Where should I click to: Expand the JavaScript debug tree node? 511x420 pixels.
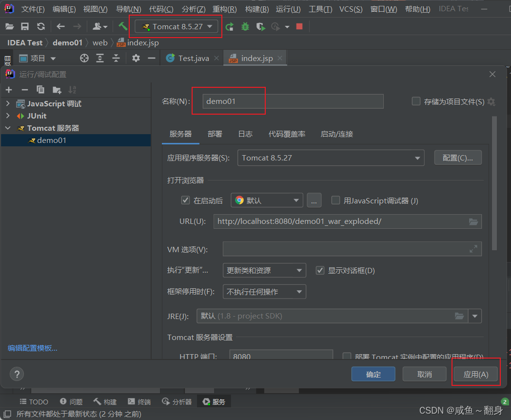tap(8, 104)
